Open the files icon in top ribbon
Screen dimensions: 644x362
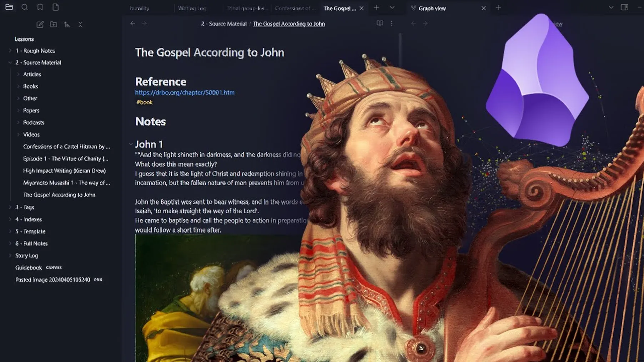55,7
